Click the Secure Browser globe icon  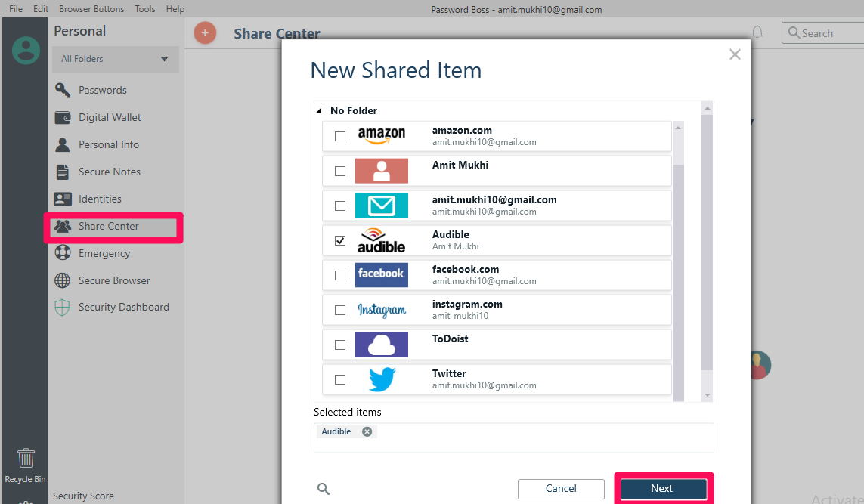pos(62,280)
